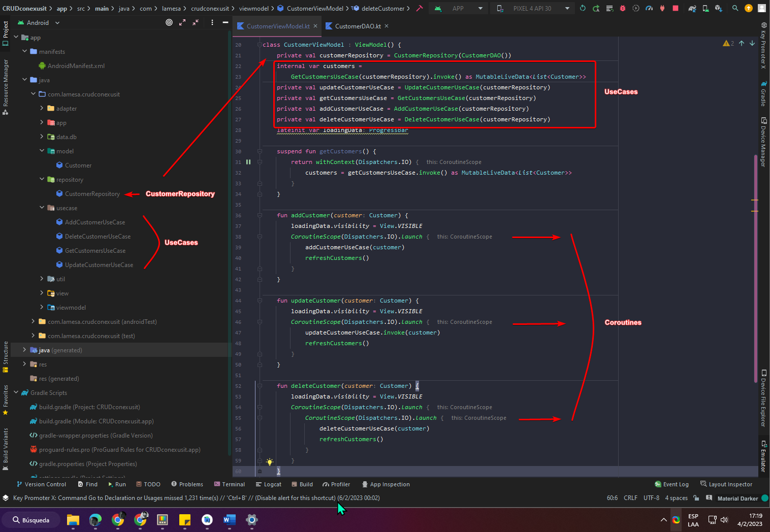The height and width of the screenshot is (532, 770).
Task: Profile the app with the speedometer icon
Action: tap(649, 8)
